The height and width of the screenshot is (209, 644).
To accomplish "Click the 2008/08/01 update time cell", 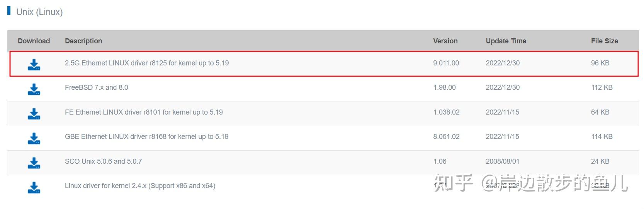I will 503,161.
